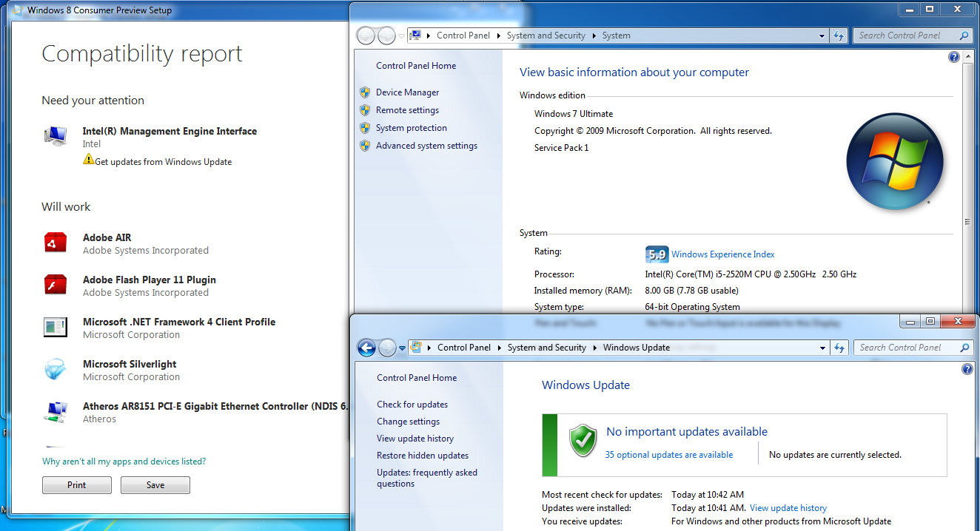
Task: Open the 35 optional updates link
Action: pos(668,455)
